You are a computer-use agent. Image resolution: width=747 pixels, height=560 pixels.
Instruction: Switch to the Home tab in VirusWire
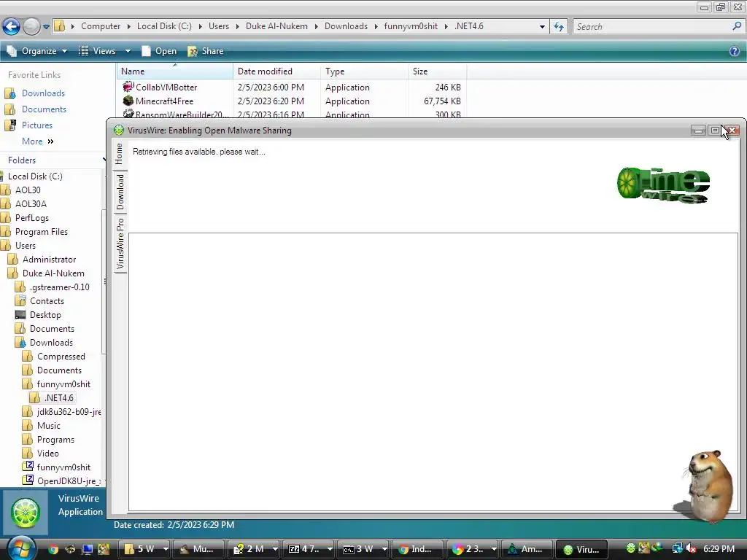[x=120, y=153]
